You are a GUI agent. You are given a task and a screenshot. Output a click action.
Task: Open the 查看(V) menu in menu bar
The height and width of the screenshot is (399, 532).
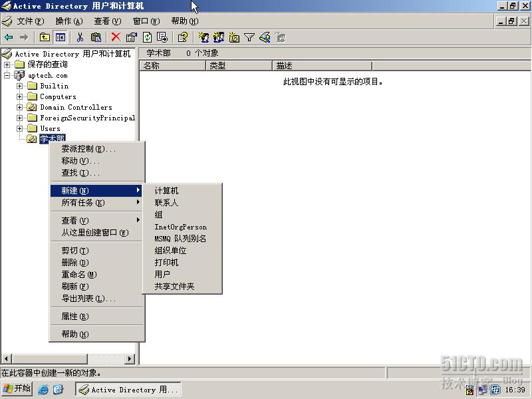(108, 21)
